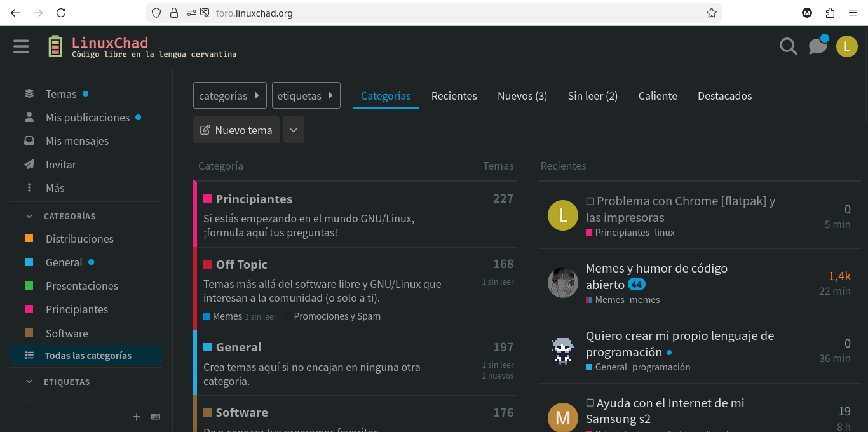Collapse the Categorías sidebar section
The height and width of the screenshot is (432, 868).
29,216
